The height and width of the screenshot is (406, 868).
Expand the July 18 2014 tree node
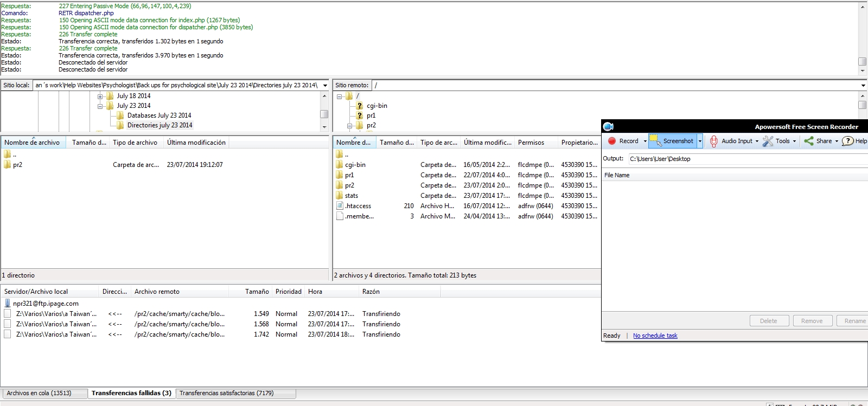100,96
